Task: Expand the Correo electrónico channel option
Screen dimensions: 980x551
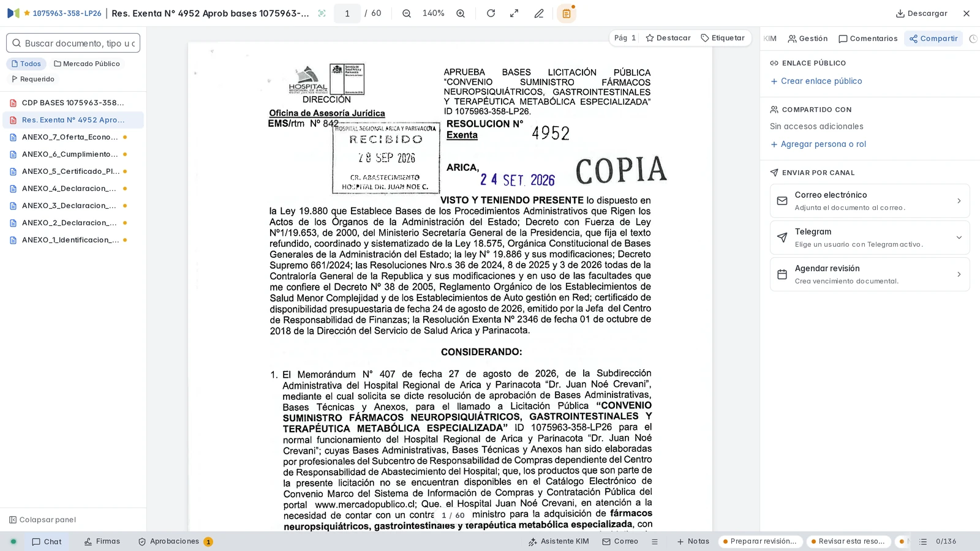Action: click(x=870, y=201)
